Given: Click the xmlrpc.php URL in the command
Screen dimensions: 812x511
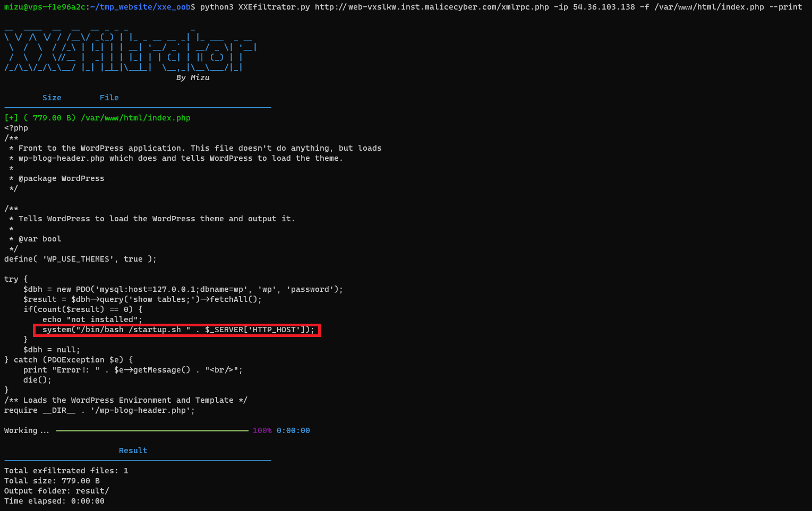Looking at the screenshot, I should click(x=432, y=7).
